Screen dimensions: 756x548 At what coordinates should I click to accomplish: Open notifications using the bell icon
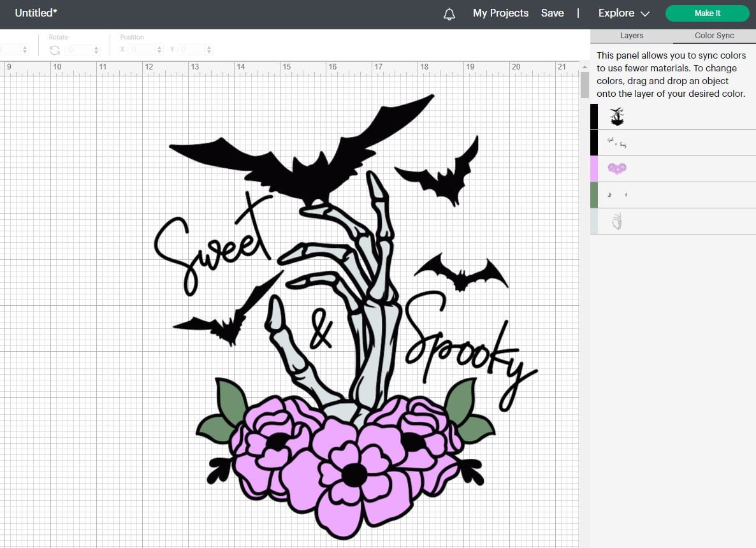tap(449, 13)
